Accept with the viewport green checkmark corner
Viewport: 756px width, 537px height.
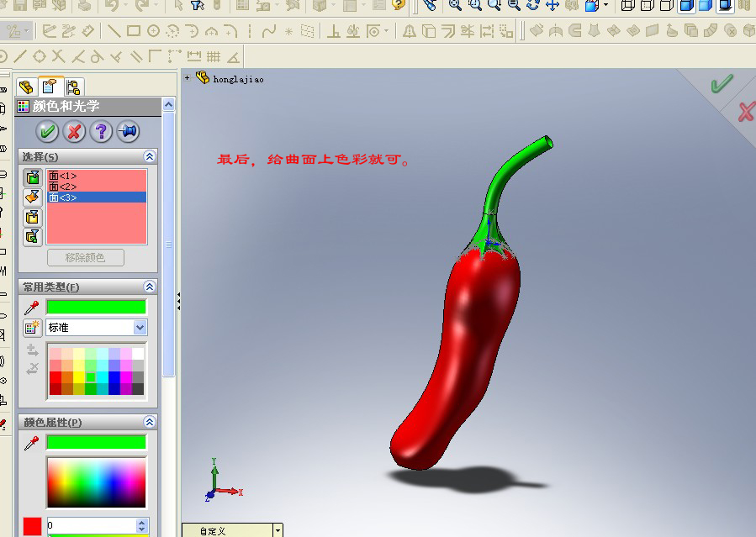pyautogui.click(x=722, y=84)
